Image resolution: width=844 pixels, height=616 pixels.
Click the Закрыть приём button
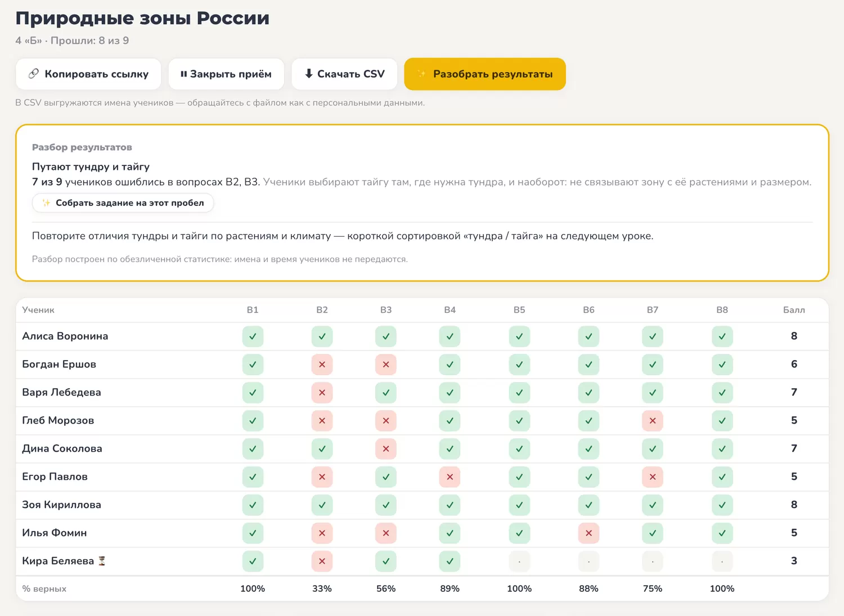[226, 74]
